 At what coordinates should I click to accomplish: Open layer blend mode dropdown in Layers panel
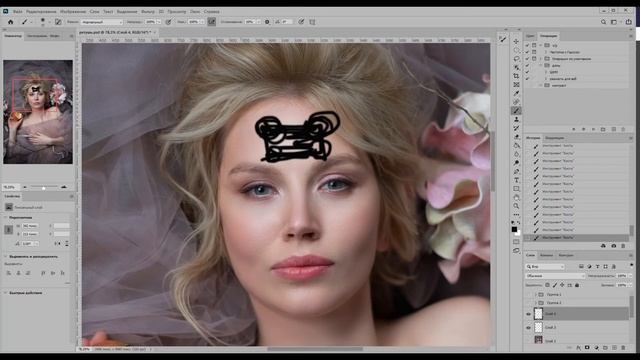(x=555, y=276)
